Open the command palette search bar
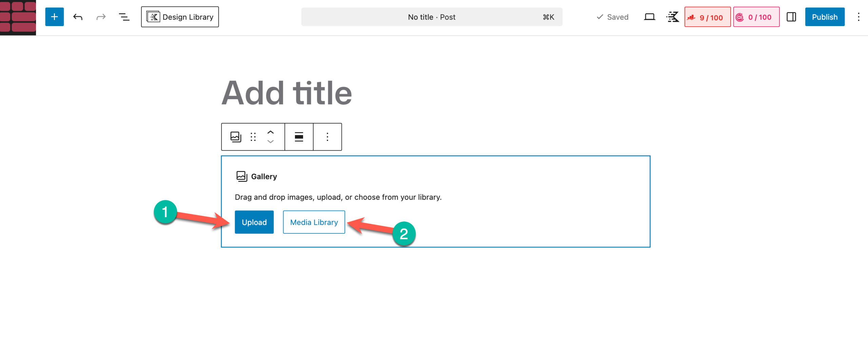 pyautogui.click(x=431, y=17)
